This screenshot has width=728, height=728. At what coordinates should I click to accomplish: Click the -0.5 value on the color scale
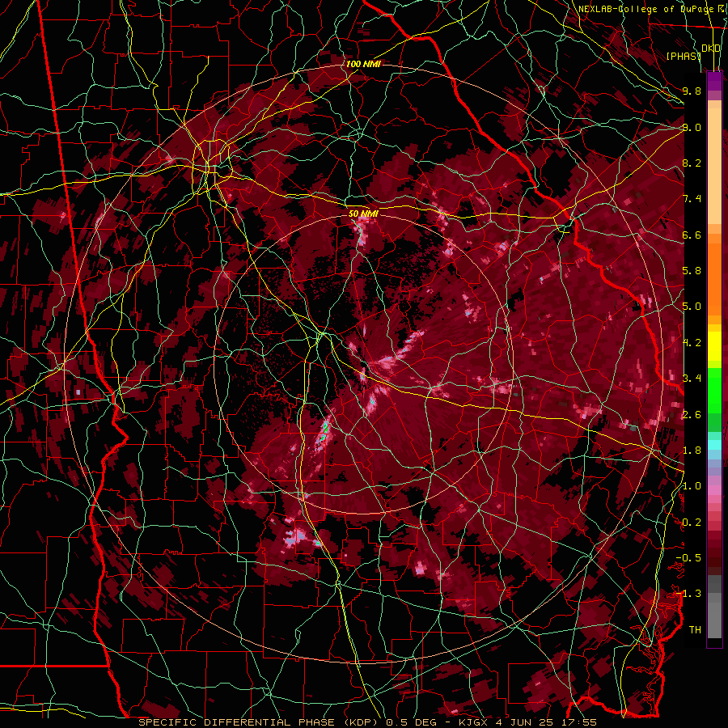tap(688, 558)
